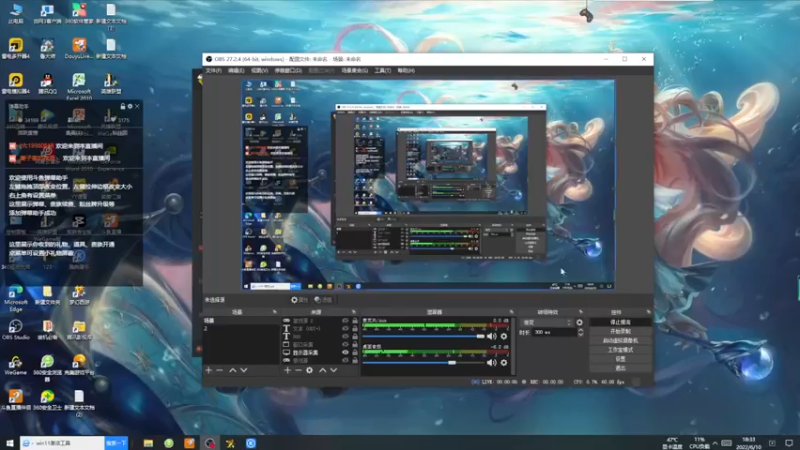Expand hidden system tray icons chevron

point(715,443)
